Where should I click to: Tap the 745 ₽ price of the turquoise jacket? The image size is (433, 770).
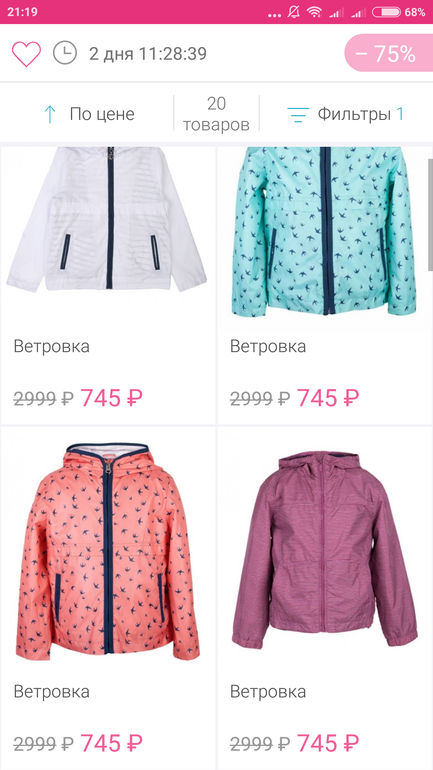[x=328, y=397]
